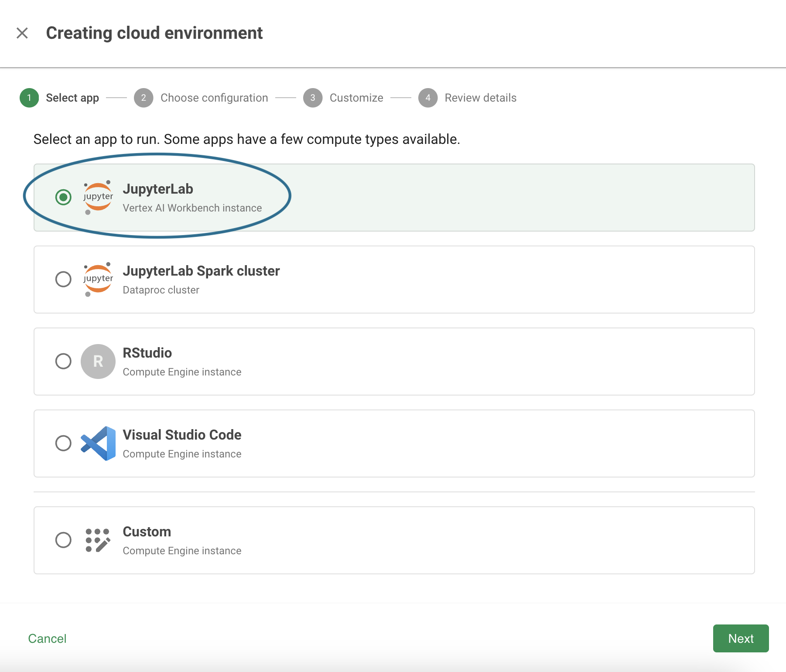The image size is (786, 672).
Task: Click the Dataproc cluster subtitle
Action: click(161, 290)
